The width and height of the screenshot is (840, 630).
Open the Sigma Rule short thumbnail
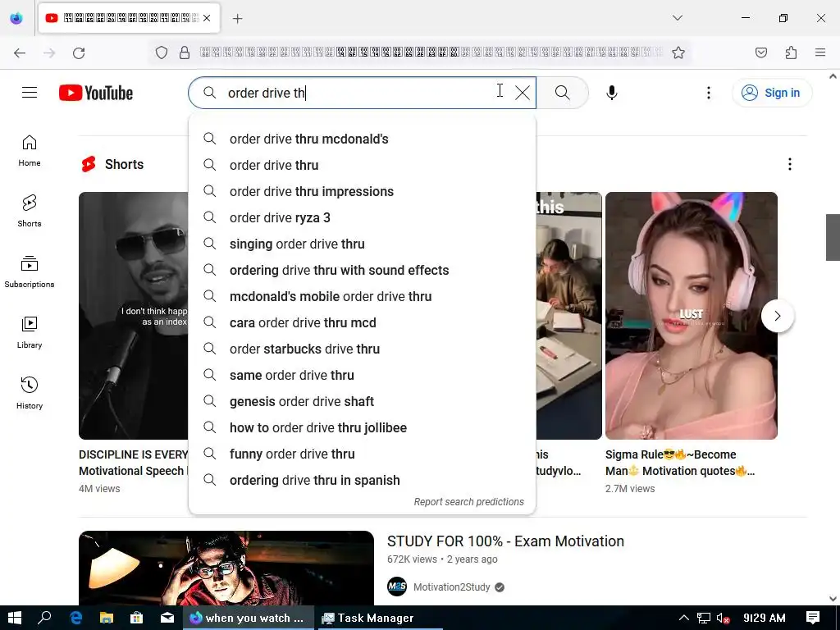point(691,316)
